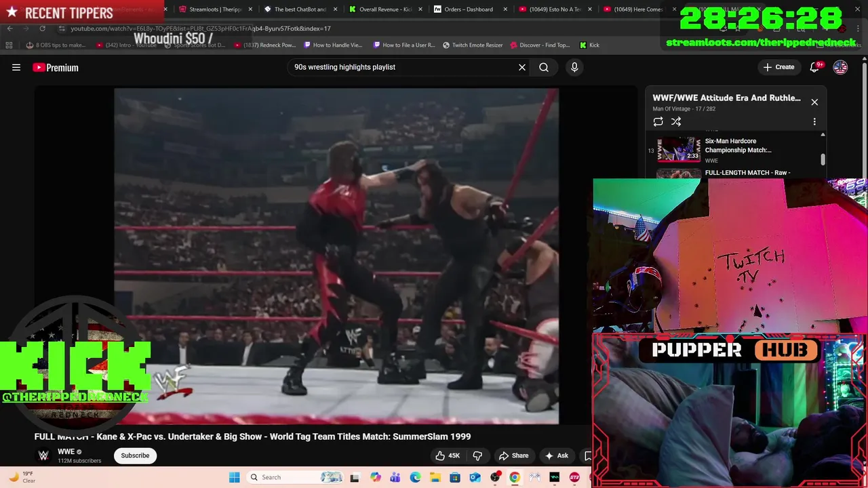868x488 pixels.
Task: Click the playlist scrollbar up arrow
Action: [x=823, y=135]
